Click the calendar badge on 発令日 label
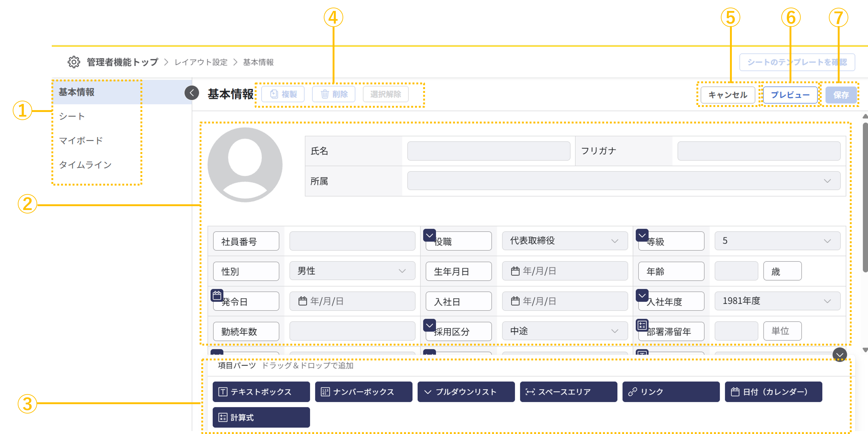Screen dimensions: 868x434 [217, 295]
